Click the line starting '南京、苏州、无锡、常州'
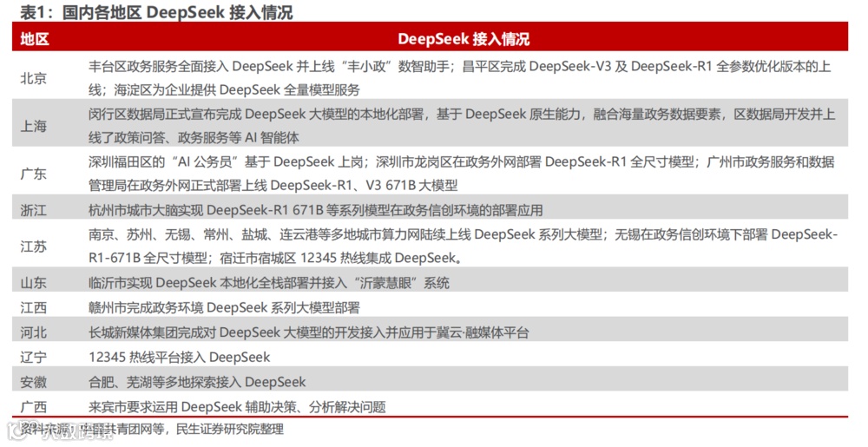Screen dimensions: 868x447 [x=464, y=234]
